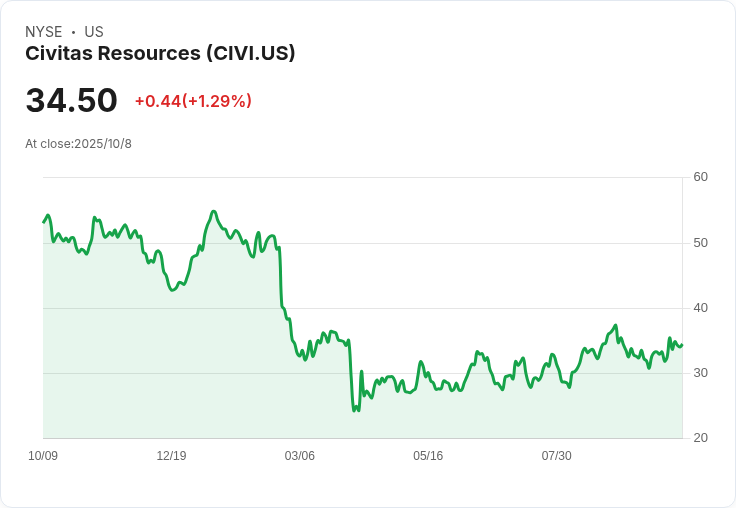The image size is (736, 508).
Task: Click the 03/06 date axis label
Action: [299, 456]
